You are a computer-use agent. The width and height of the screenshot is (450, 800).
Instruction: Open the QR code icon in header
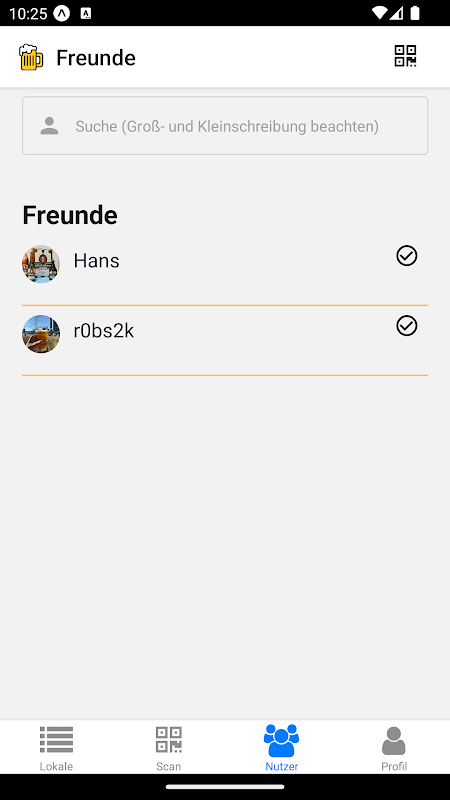tap(405, 56)
